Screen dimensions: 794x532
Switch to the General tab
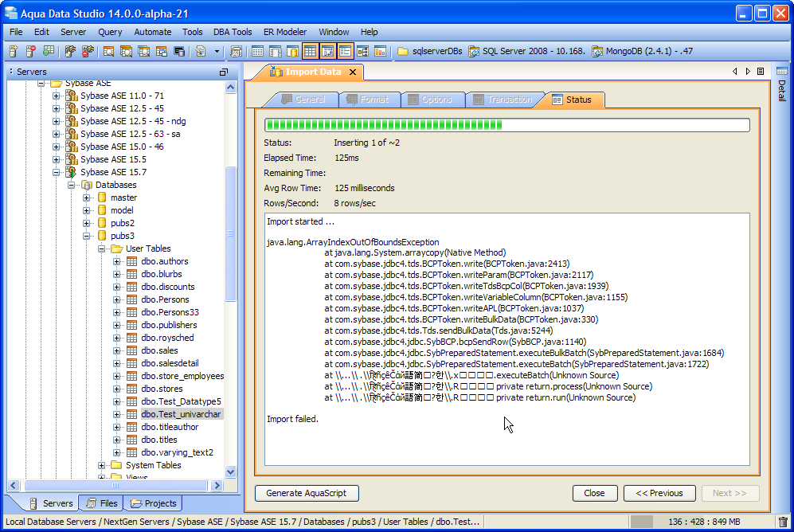[x=303, y=100]
